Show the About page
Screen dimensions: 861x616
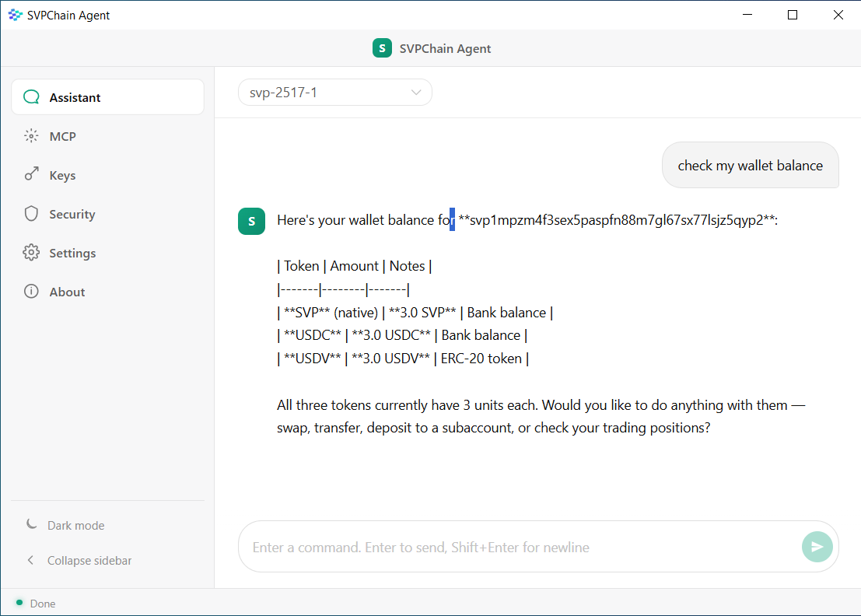point(107,292)
